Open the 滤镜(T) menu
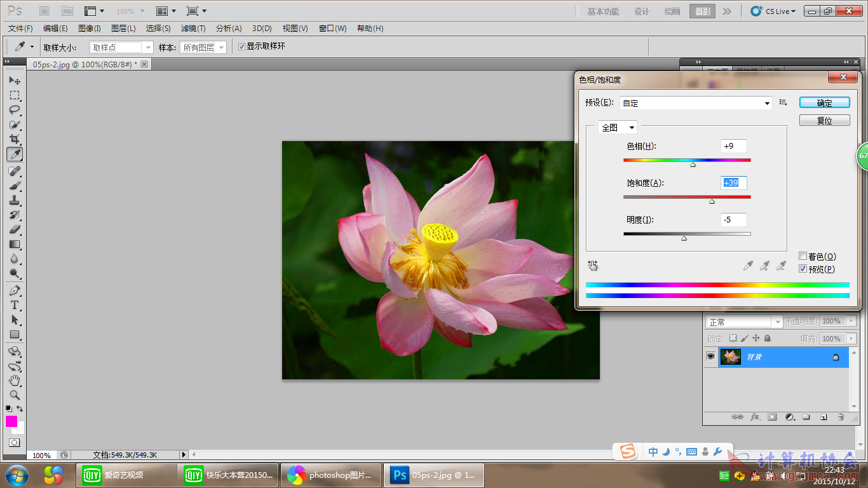The width and height of the screenshot is (868, 488). (193, 29)
